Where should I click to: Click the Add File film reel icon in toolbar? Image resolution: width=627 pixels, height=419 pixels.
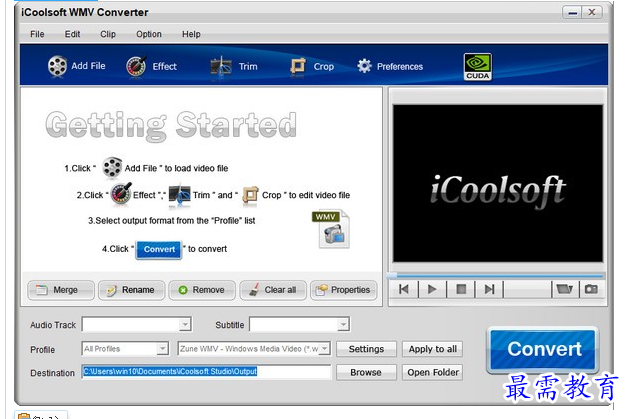point(57,66)
